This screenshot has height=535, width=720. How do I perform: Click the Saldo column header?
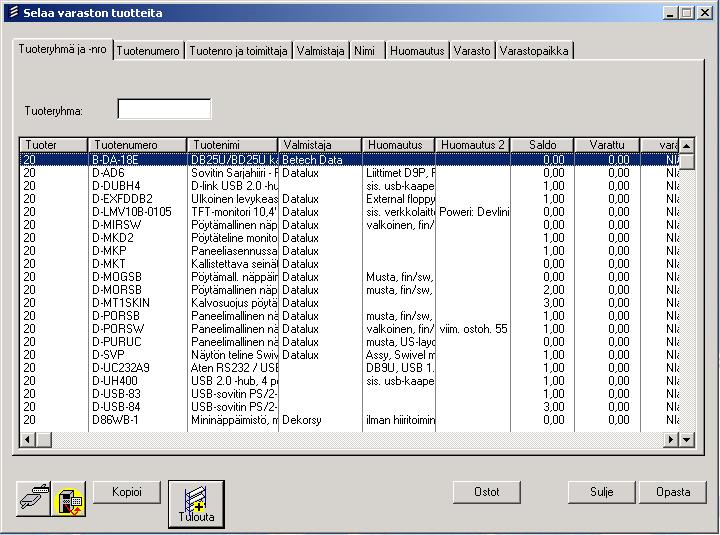(x=542, y=145)
